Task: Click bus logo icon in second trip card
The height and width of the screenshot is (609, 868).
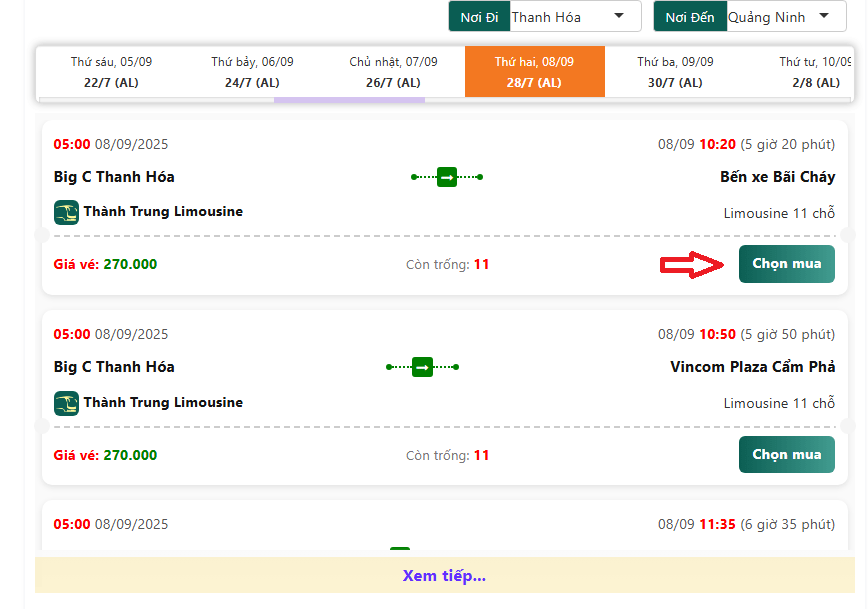Action: (x=66, y=403)
